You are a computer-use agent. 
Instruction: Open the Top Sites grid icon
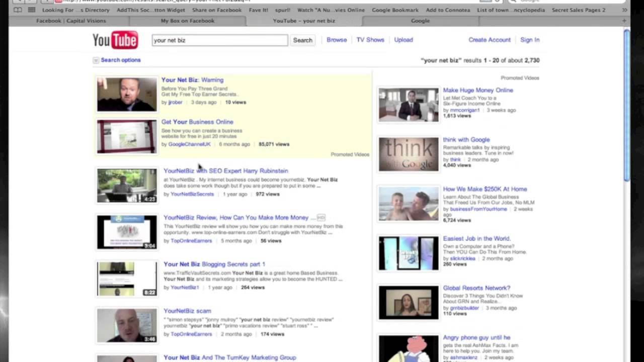(x=32, y=10)
